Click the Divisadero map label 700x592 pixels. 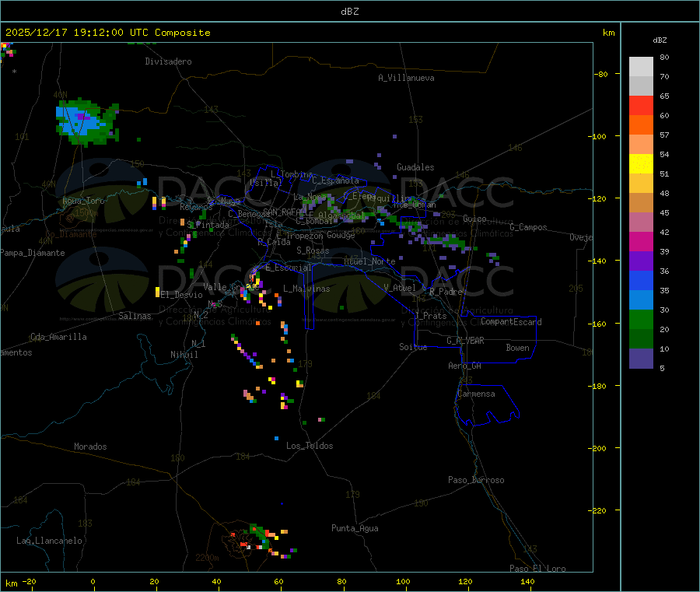click(x=168, y=61)
